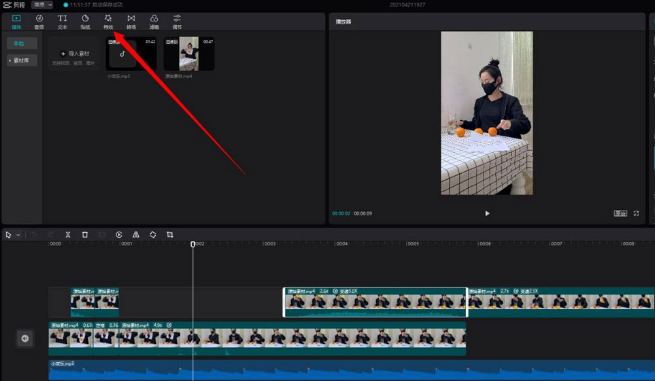Open the 转场 transitions panel

pos(131,22)
